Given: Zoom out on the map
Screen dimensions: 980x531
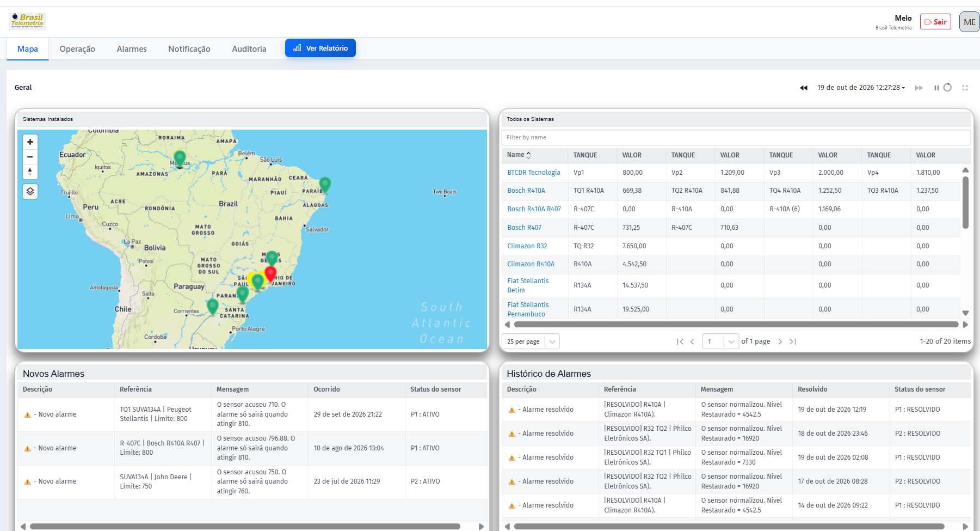Looking at the screenshot, I should pos(30,157).
